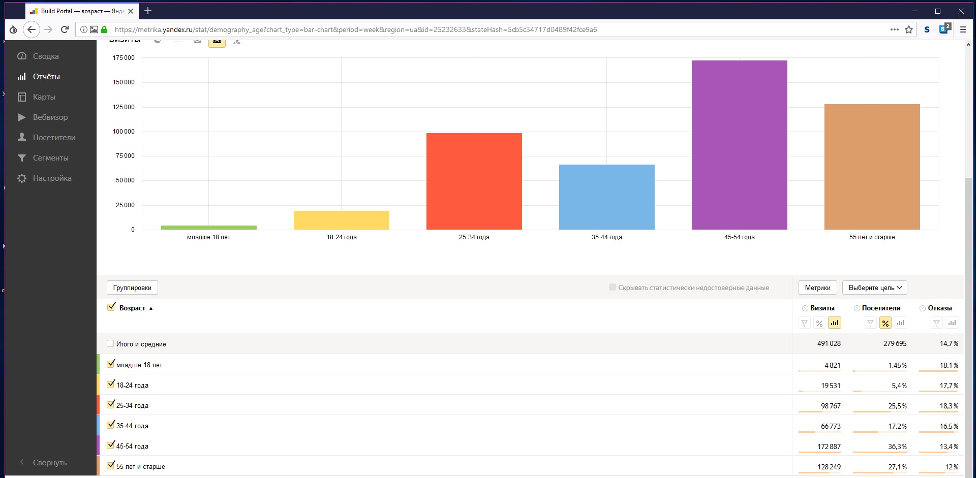Click the filter icon under Посетители
Viewport: 980px width, 478px height.
pyautogui.click(x=870, y=323)
